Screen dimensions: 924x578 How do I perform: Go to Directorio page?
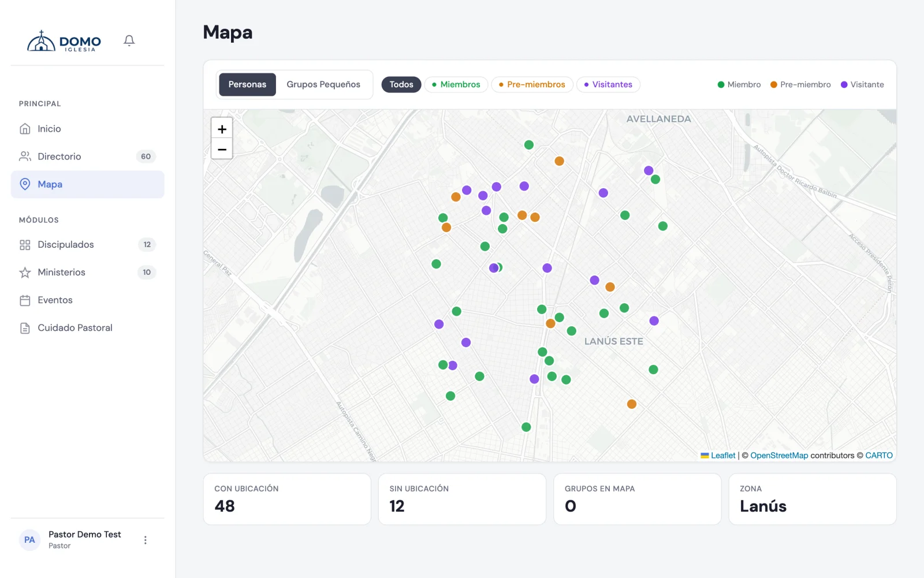pos(88,156)
